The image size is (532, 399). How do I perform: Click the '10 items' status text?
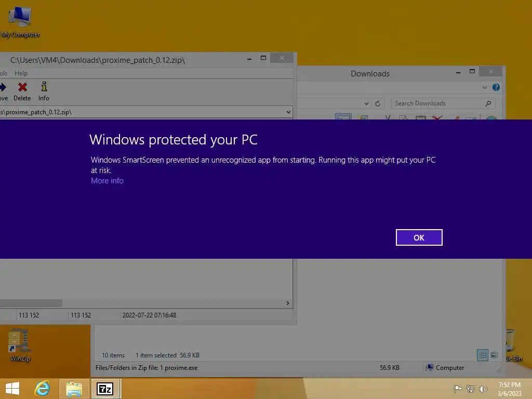coord(113,355)
